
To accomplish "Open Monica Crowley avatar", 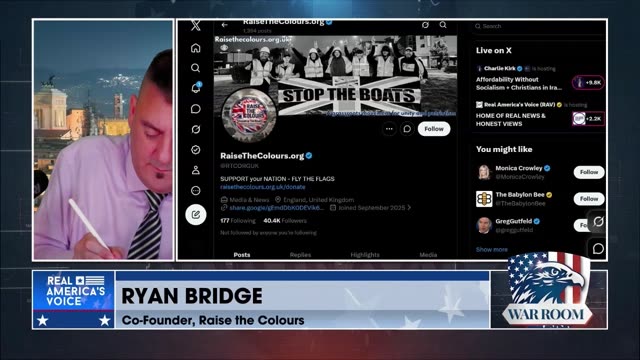I will click(484, 172).
